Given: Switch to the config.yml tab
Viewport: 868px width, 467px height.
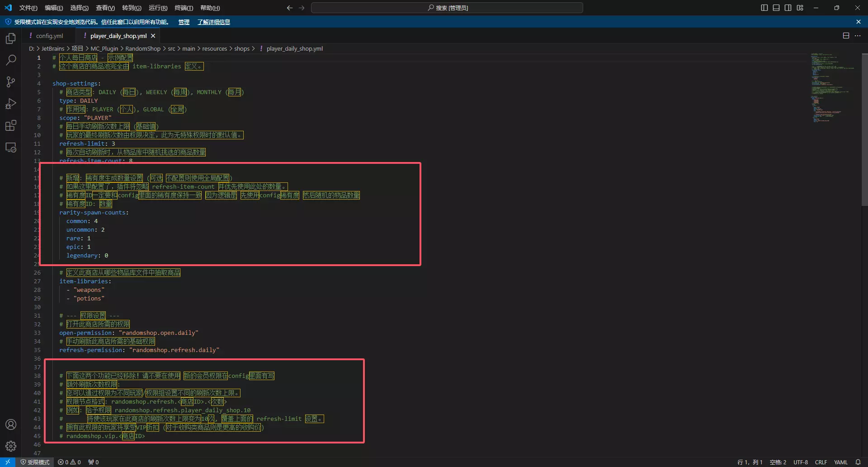Looking at the screenshot, I should (49, 36).
